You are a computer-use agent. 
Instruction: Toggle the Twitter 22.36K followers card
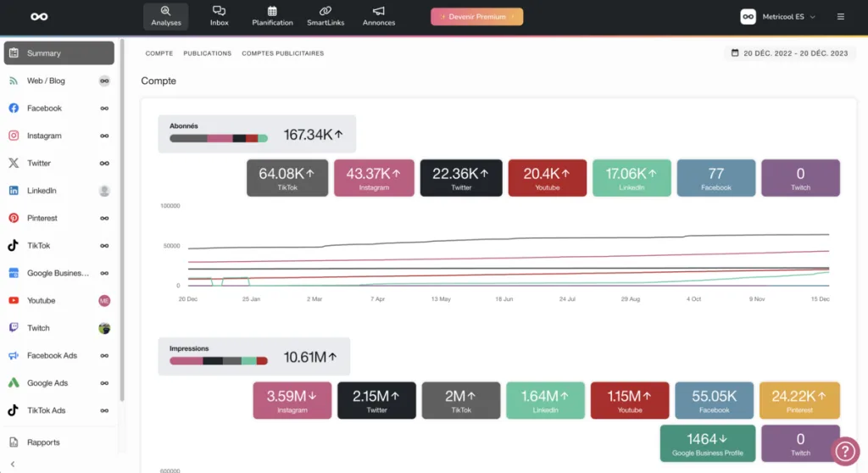[x=461, y=178]
